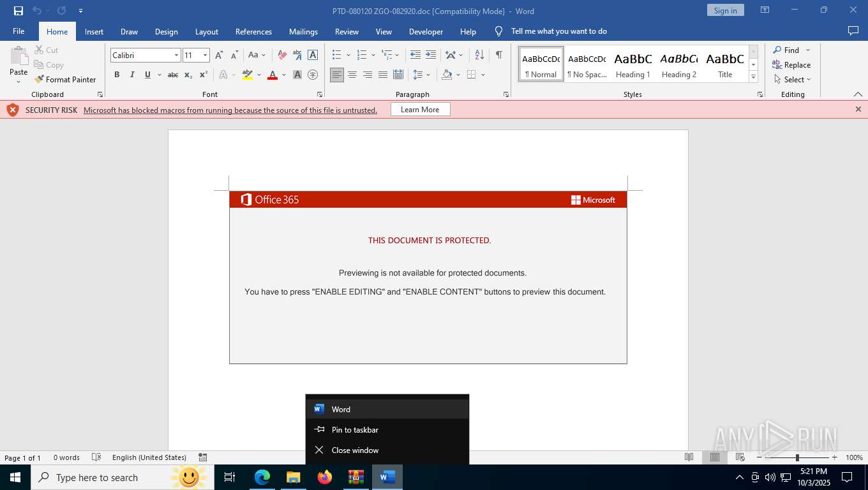Click the Text Highlight Color button
This screenshot has height=490, width=868.
248,75
